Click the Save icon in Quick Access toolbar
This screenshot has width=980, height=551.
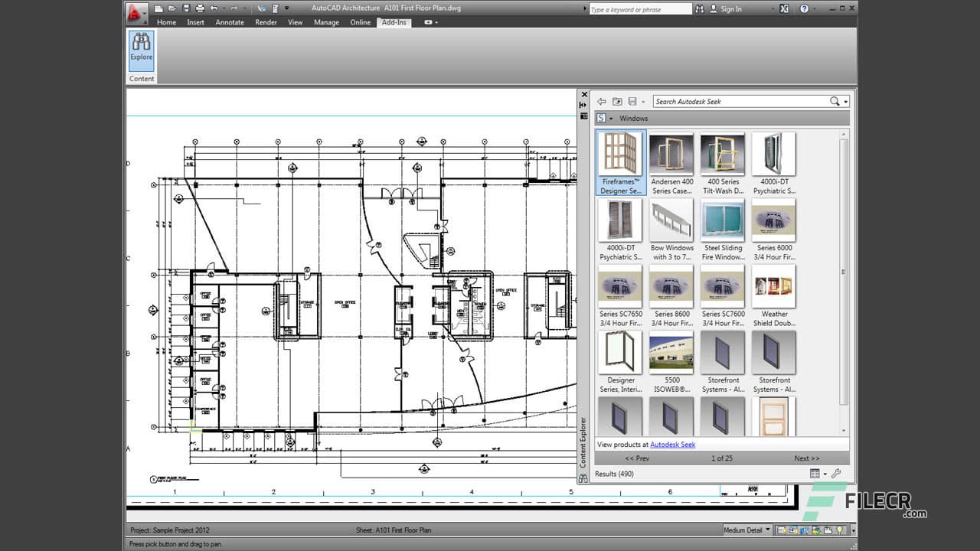[x=185, y=8]
